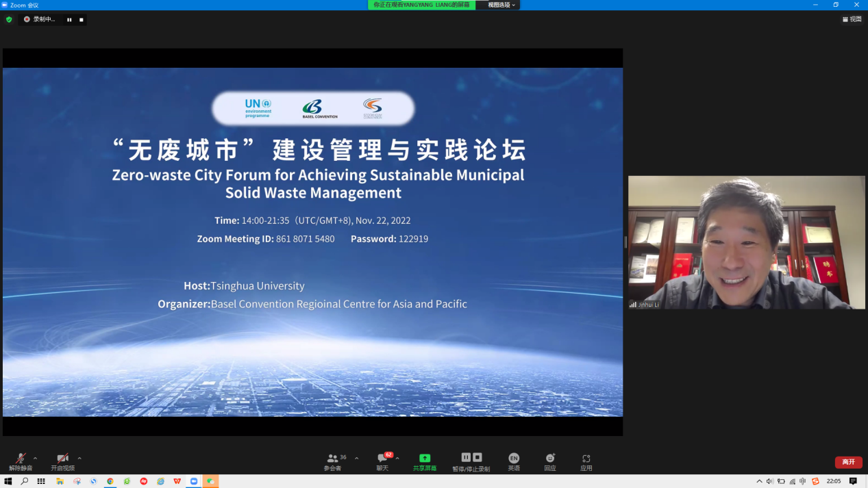Open the participants panel
Screen dimensions: 868x488
[x=333, y=462]
